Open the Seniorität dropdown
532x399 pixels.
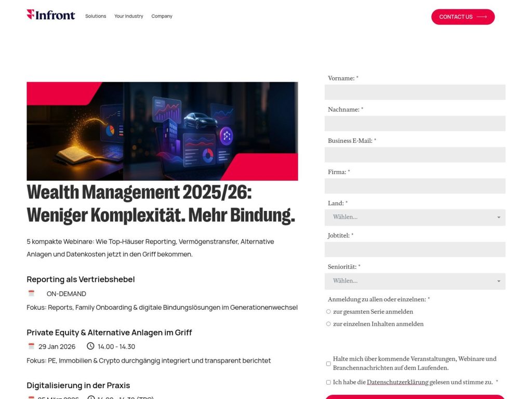point(415,281)
